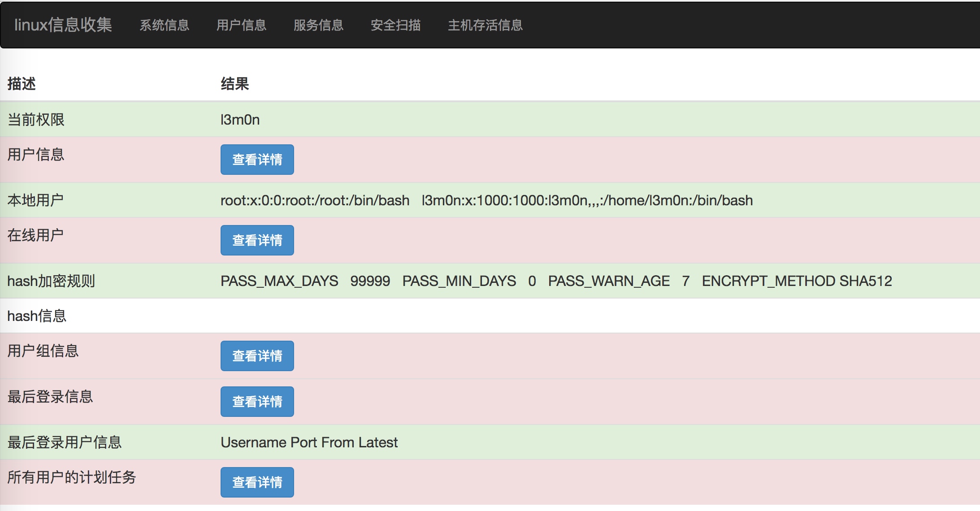Viewport: 980px width, 511px height.
Task: Show details for the 用户组信息 row
Action: click(257, 356)
